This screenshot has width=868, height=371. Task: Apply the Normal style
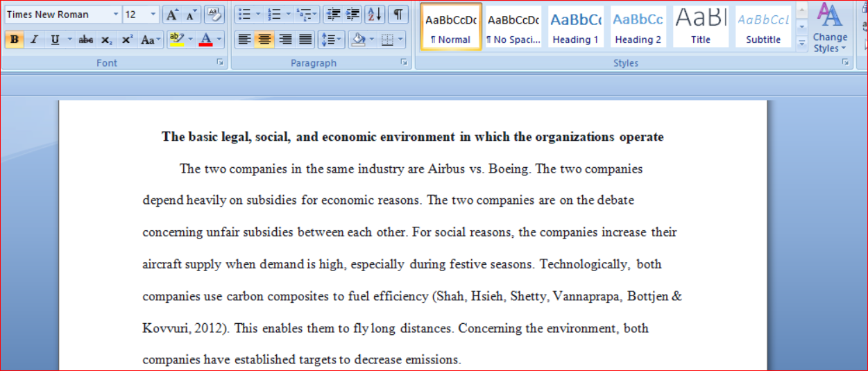(x=451, y=26)
